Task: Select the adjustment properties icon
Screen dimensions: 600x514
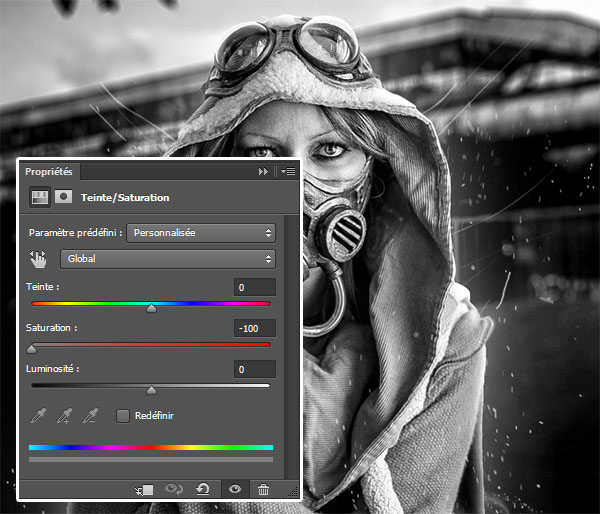Action: [x=40, y=197]
